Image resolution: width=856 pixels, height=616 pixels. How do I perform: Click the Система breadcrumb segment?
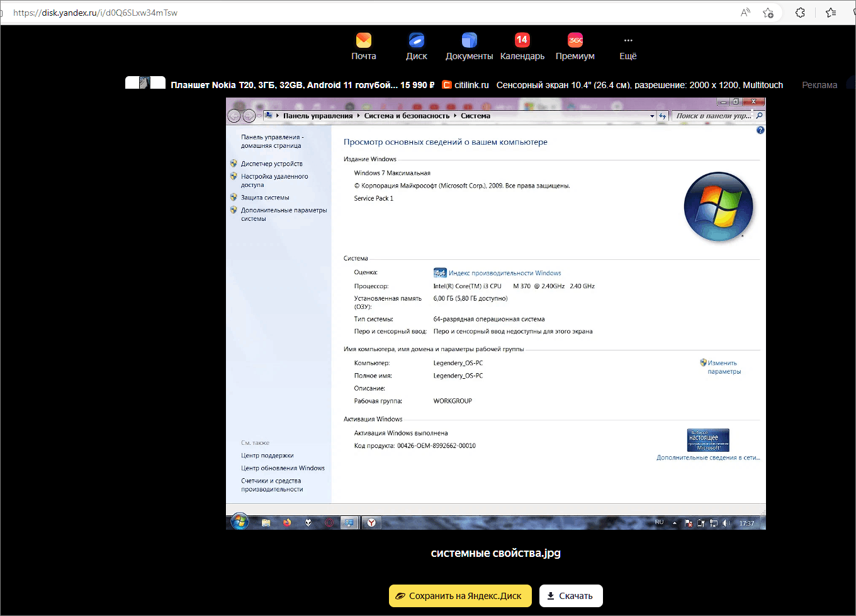click(x=475, y=116)
